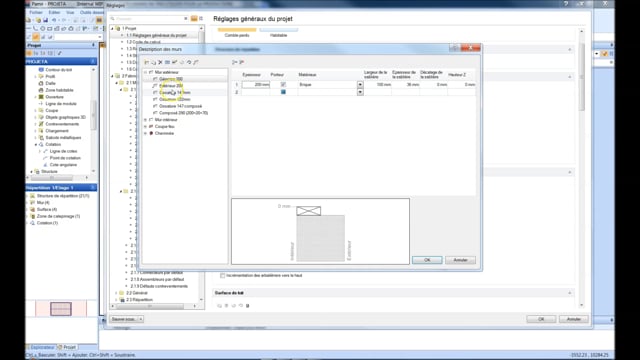Click copy icon in Description des murs toolbar
Image resolution: width=640 pixels, height=360 pixels.
point(153,62)
